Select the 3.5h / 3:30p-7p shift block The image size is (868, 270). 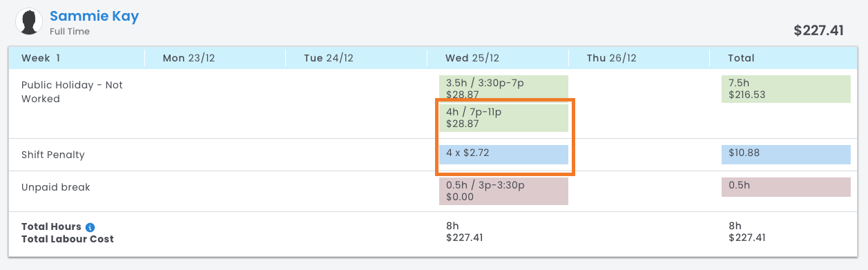click(503, 88)
